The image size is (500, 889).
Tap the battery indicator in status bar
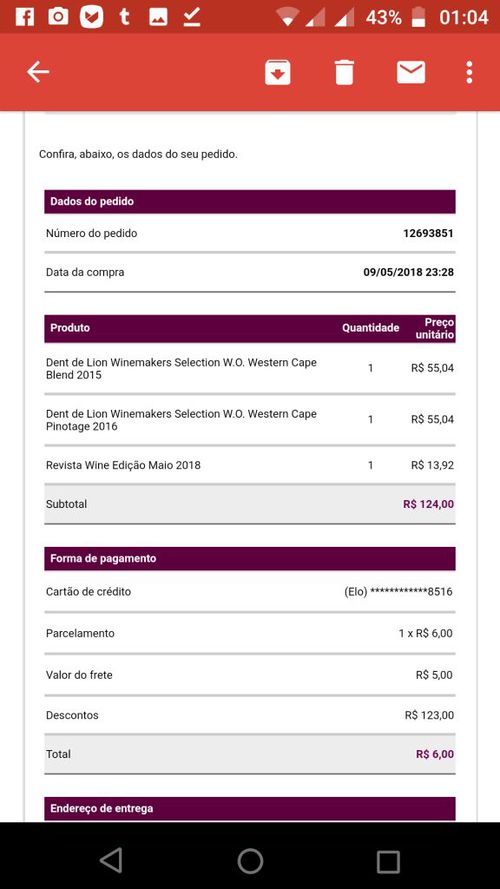[x=418, y=17]
